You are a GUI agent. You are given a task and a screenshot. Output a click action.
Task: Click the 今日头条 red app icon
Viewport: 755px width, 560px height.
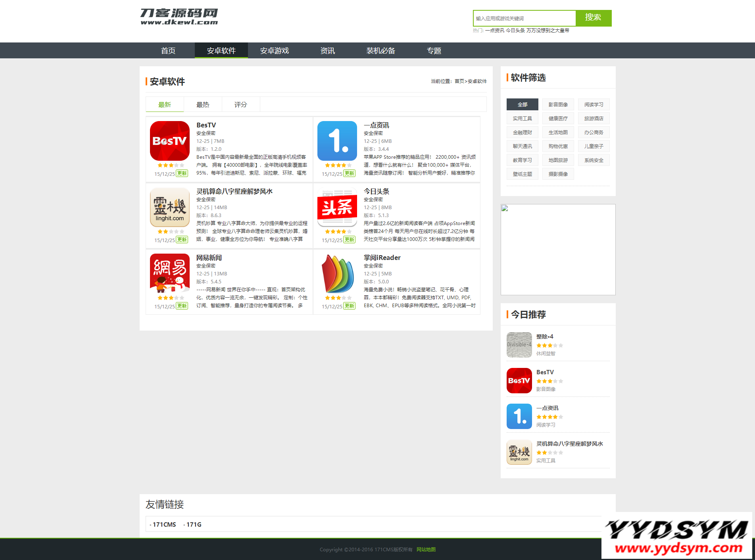337,207
